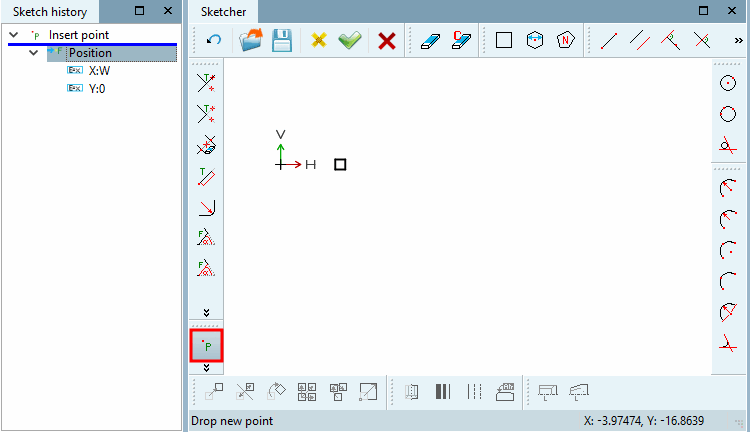Select the center-point circle tool
The height and width of the screenshot is (432, 750).
pyautogui.click(x=728, y=83)
